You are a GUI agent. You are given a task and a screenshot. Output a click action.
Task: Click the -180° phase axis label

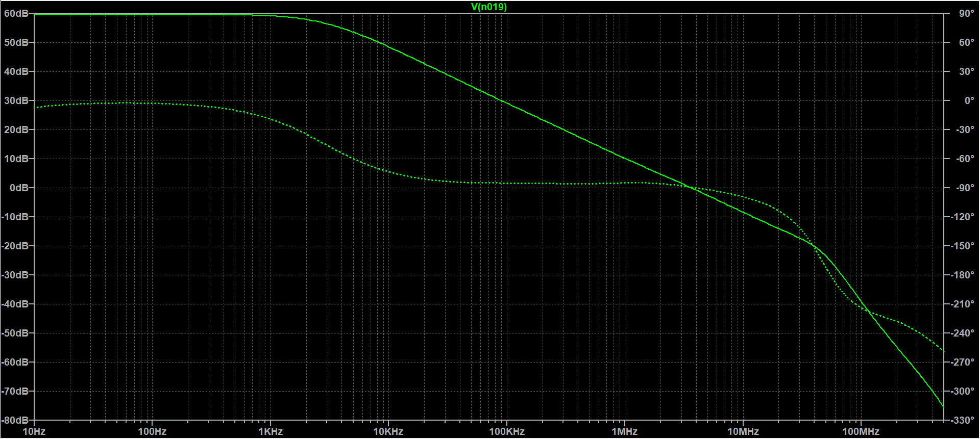(x=963, y=275)
